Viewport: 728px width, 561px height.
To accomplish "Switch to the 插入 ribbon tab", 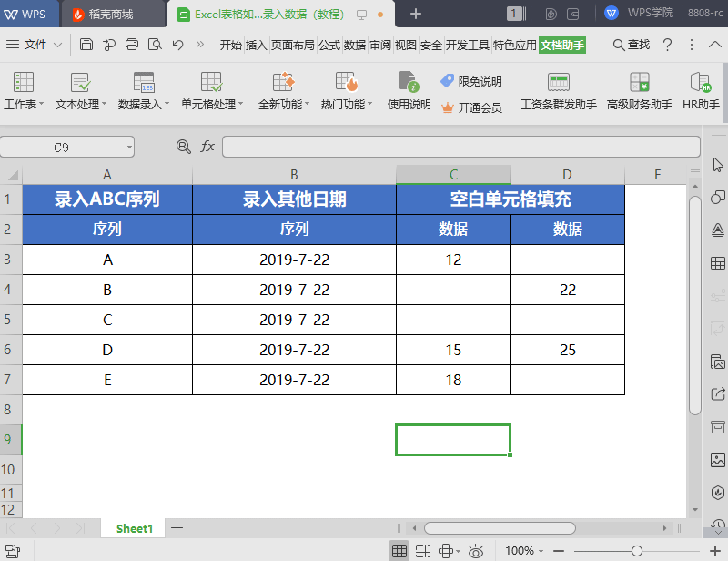I will pos(257,46).
